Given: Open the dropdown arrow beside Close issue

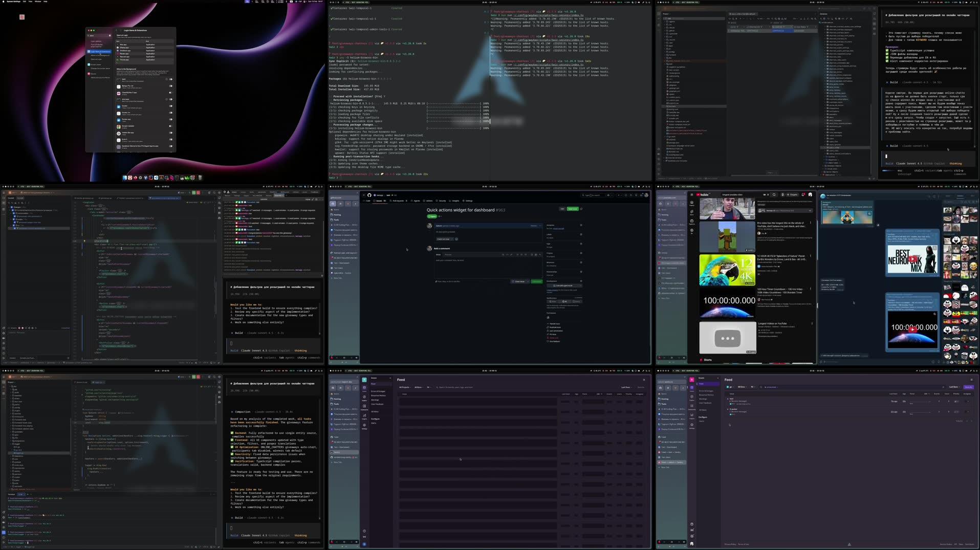Looking at the screenshot, I should pyautogui.click(x=527, y=281).
